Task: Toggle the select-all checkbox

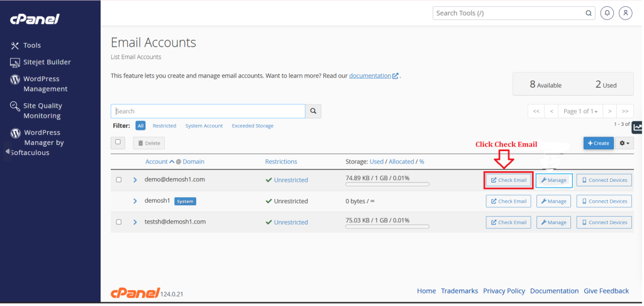Action: (x=118, y=142)
